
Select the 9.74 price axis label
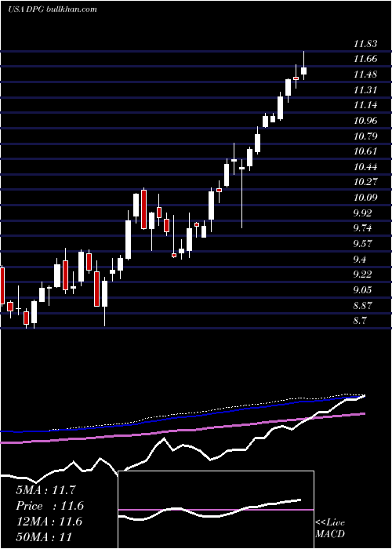[364, 228]
